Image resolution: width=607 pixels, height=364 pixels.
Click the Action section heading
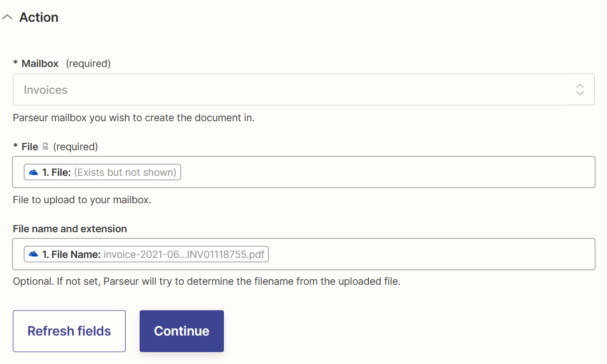39,17
